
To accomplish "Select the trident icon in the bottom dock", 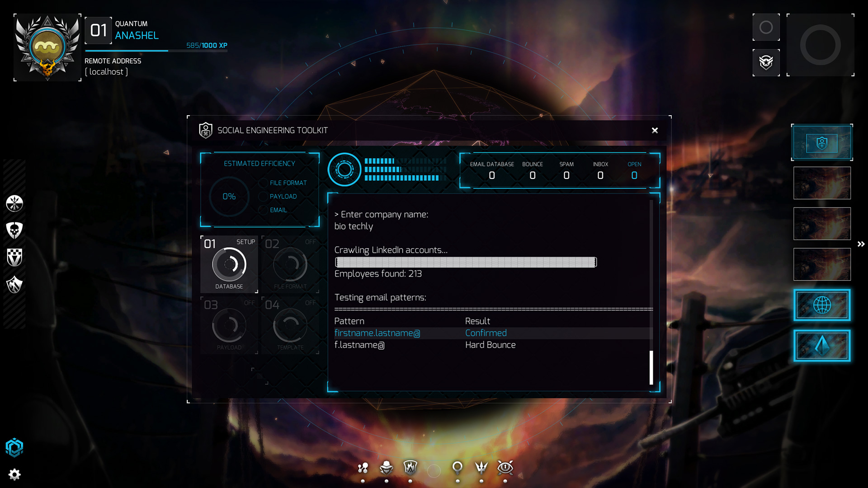I will pos(481,469).
